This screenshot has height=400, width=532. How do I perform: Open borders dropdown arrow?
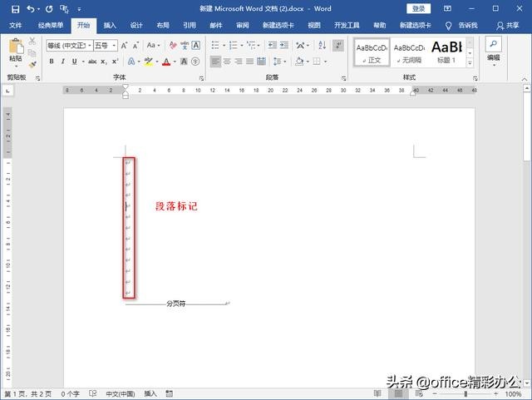click(325, 62)
